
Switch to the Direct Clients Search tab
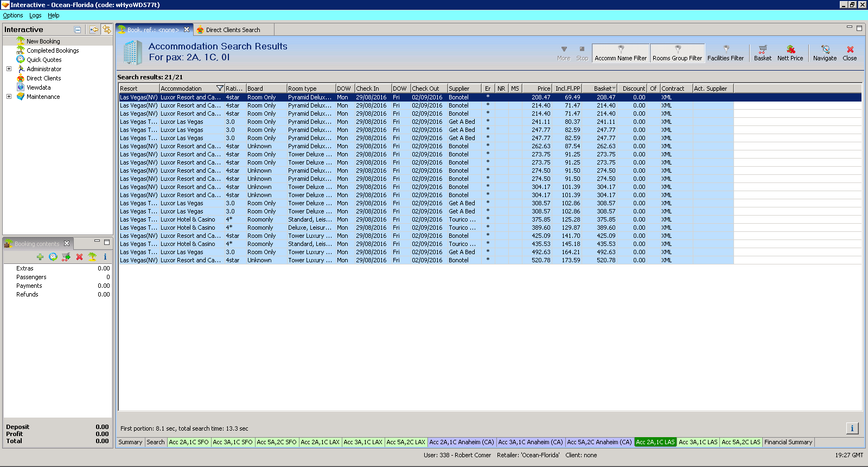click(x=232, y=30)
